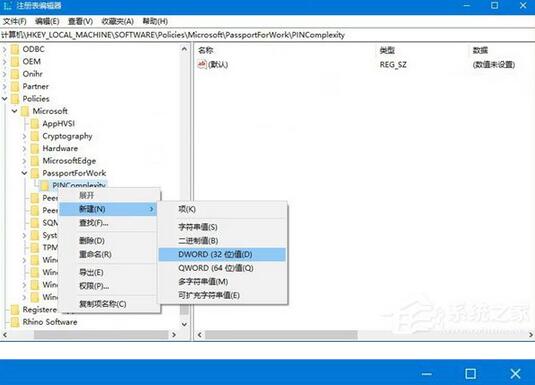Choose 新建(N) in the context menu
This screenshot has height=385, width=535.
point(109,209)
